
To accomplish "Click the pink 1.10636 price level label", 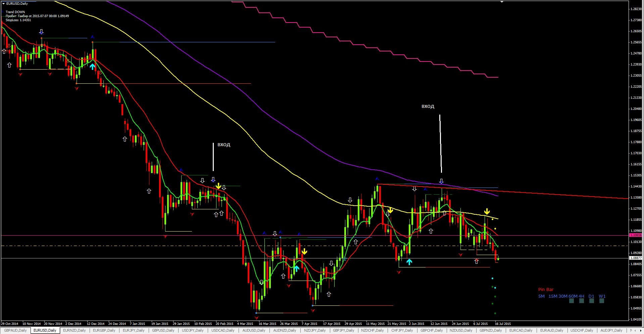I will (636, 235).
